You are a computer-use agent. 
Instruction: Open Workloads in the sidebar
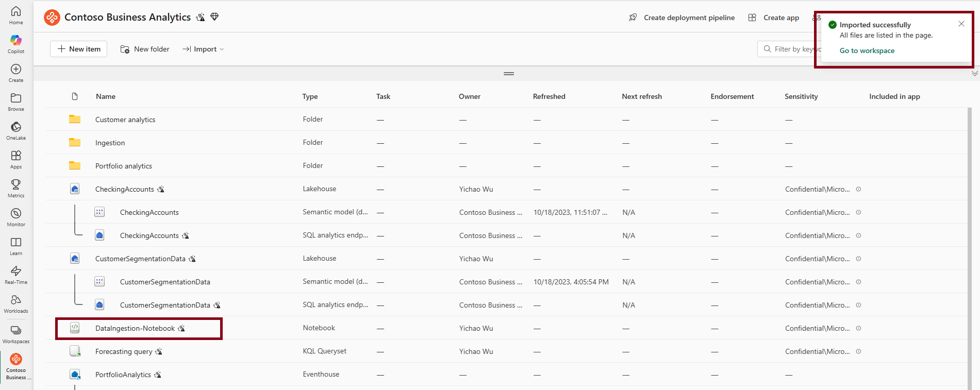(16, 303)
